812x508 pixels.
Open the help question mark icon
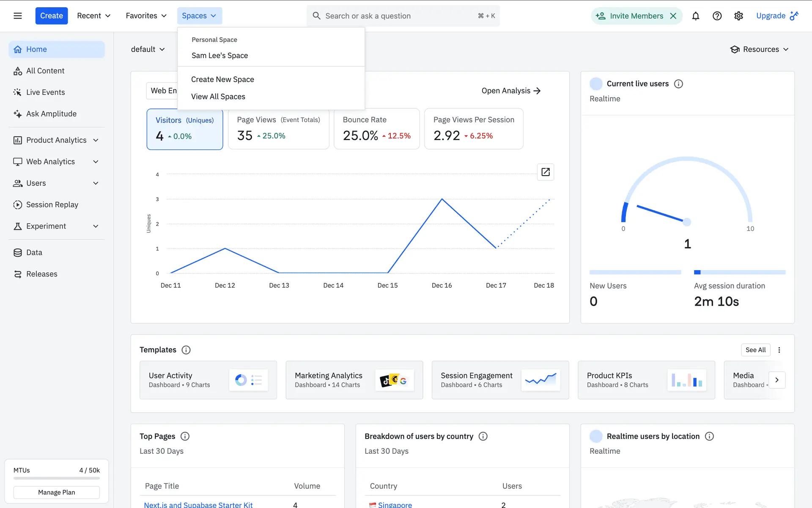(717, 16)
